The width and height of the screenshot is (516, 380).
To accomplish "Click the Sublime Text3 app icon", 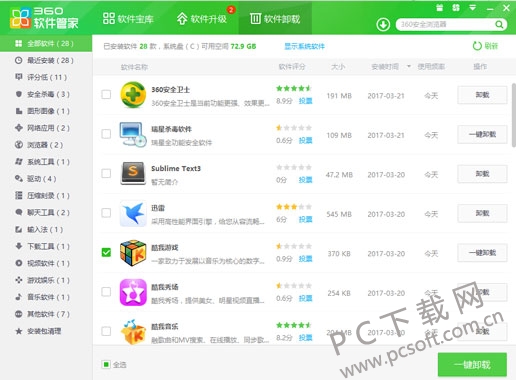I will (x=133, y=173).
